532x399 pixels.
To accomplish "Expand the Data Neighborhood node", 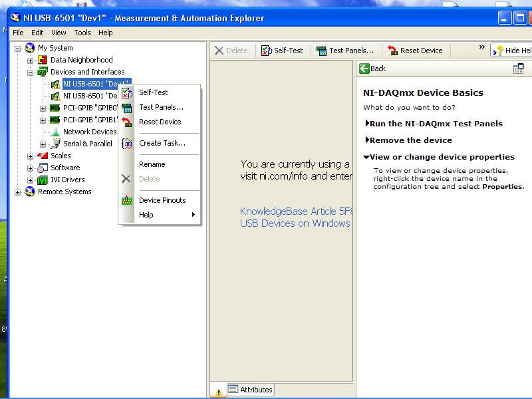I will [30, 61].
